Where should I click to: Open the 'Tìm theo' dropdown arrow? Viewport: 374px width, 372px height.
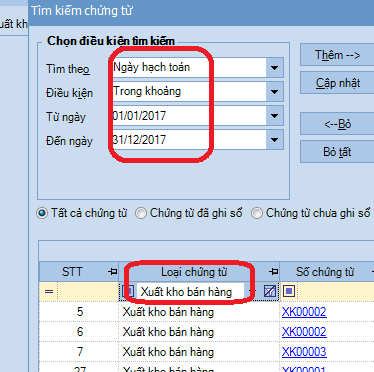[x=274, y=68]
